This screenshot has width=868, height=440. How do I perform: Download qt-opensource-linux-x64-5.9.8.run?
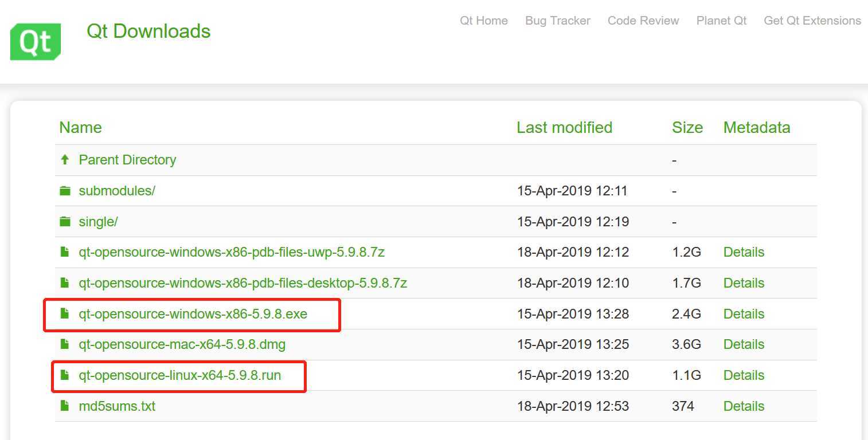pyautogui.click(x=180, y=375)
